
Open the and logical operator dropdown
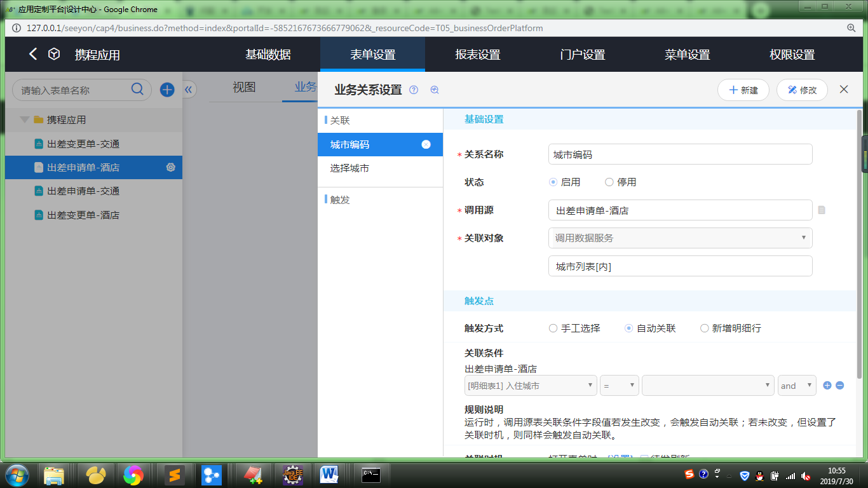click(797, 386)
